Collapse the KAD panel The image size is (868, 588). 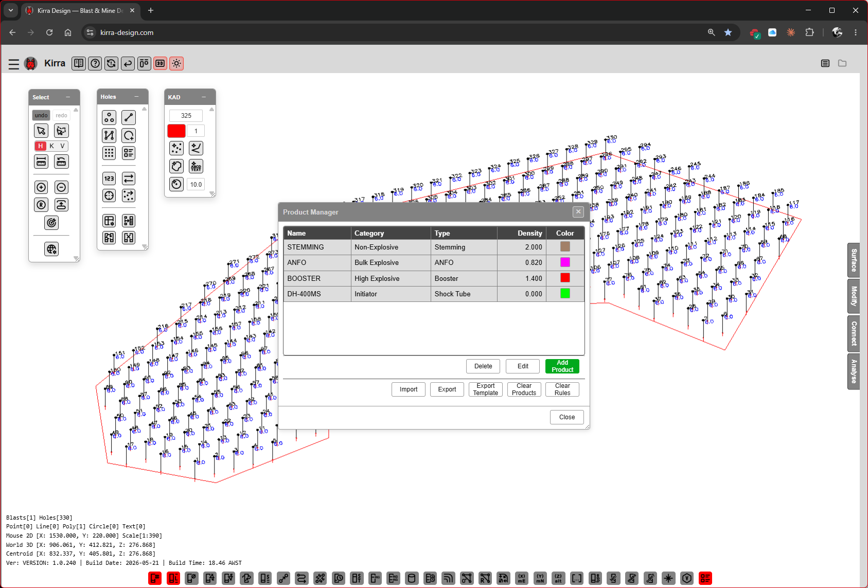tap(204, 97)
